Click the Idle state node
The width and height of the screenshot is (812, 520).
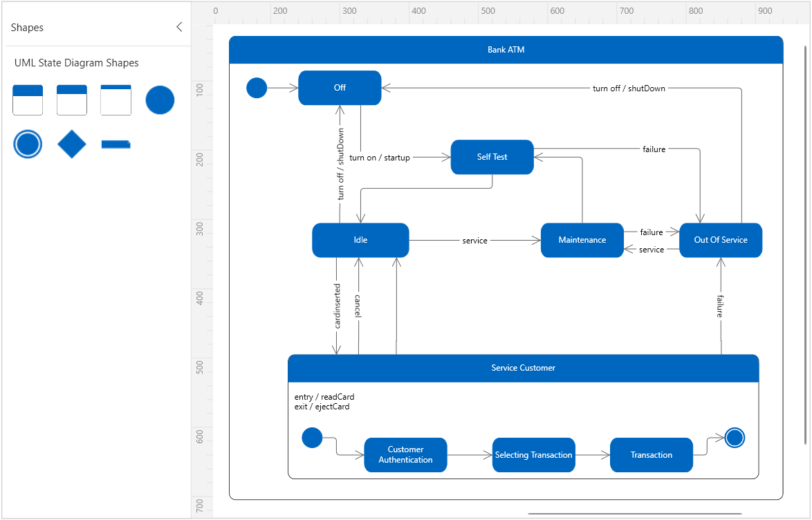point(360,241)
